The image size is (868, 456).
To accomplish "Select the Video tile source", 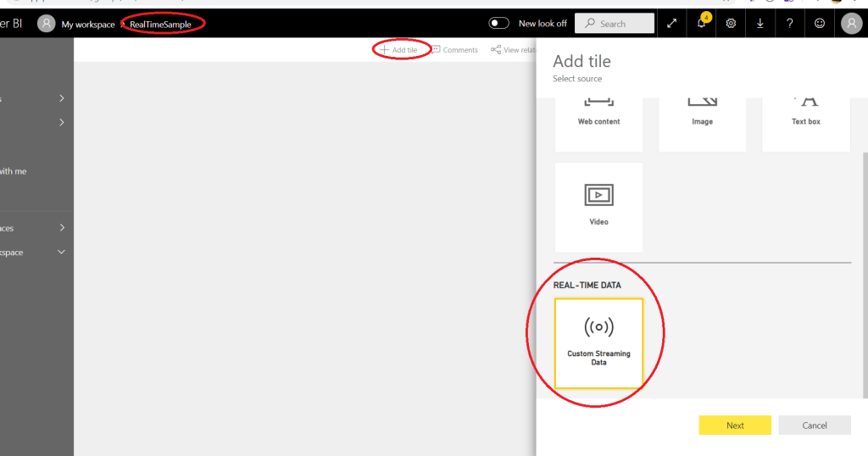I will [598, 207].
